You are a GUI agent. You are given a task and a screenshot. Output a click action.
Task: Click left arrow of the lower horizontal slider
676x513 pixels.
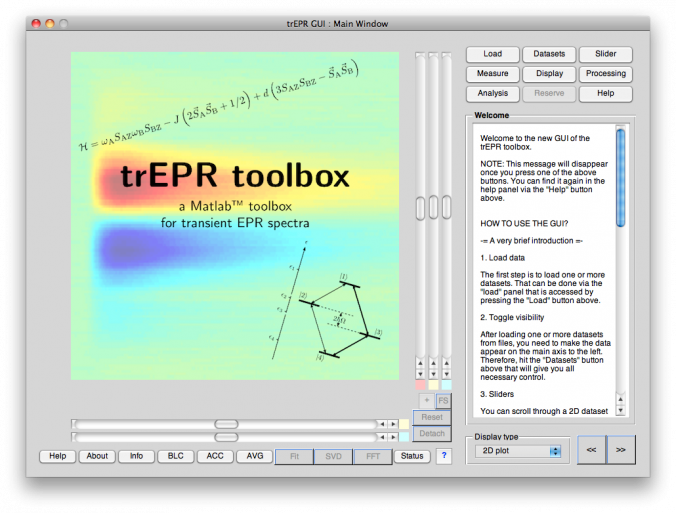(382, 437)
